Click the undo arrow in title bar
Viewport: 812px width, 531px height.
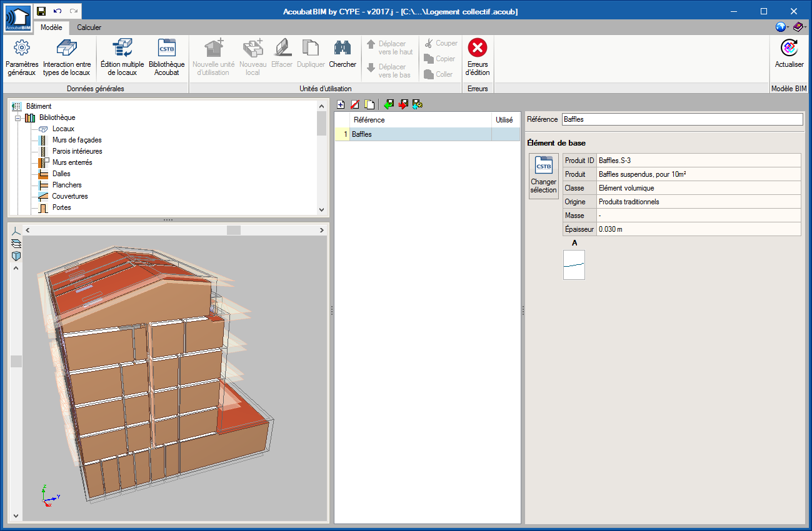click(x=58, y=11)
